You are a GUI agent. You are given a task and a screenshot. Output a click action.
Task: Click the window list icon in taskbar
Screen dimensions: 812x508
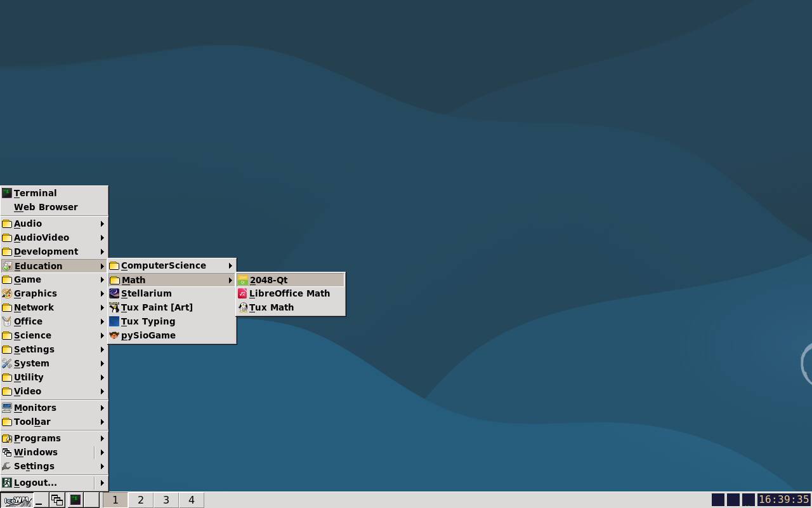(x=57, y=500)
